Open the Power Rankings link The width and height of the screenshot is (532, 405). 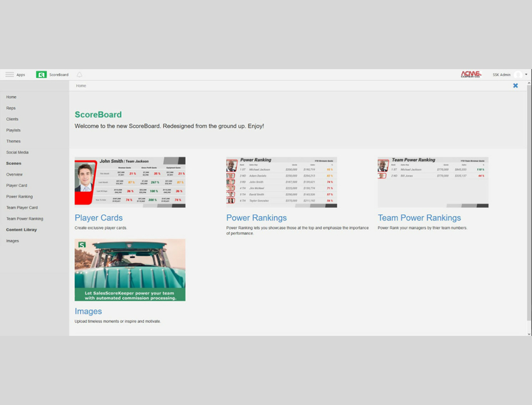(256, 218)
